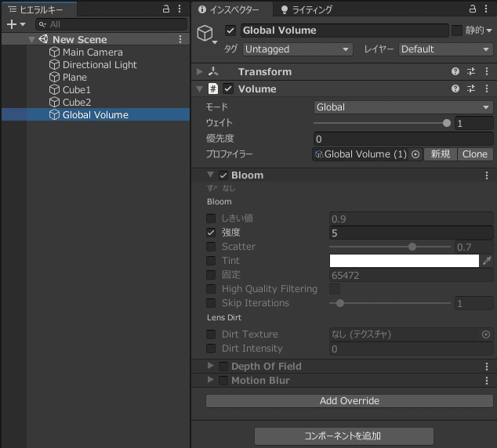Expand the Motion Blur section
497x448 pixels.
[x=210, y=380]
